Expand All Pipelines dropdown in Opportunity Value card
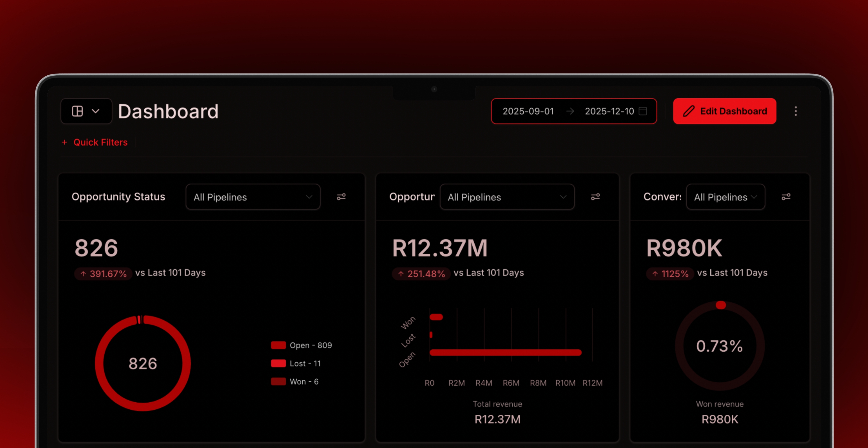The image size is (868, 448). click(507, 197)
